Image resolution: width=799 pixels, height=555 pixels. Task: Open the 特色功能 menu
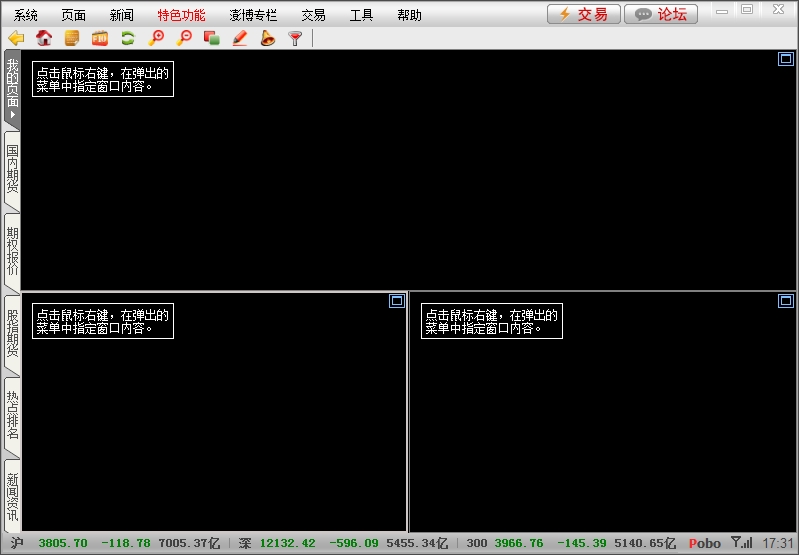(181, 15)
